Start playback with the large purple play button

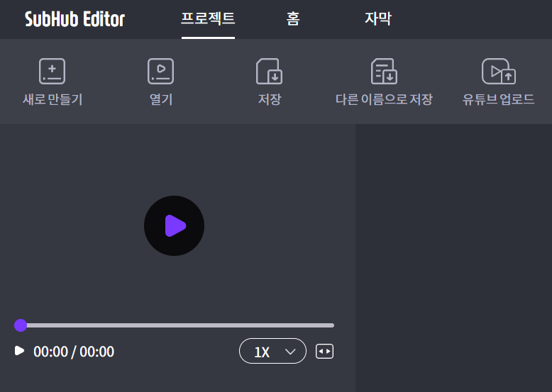[x=175, y=225]
